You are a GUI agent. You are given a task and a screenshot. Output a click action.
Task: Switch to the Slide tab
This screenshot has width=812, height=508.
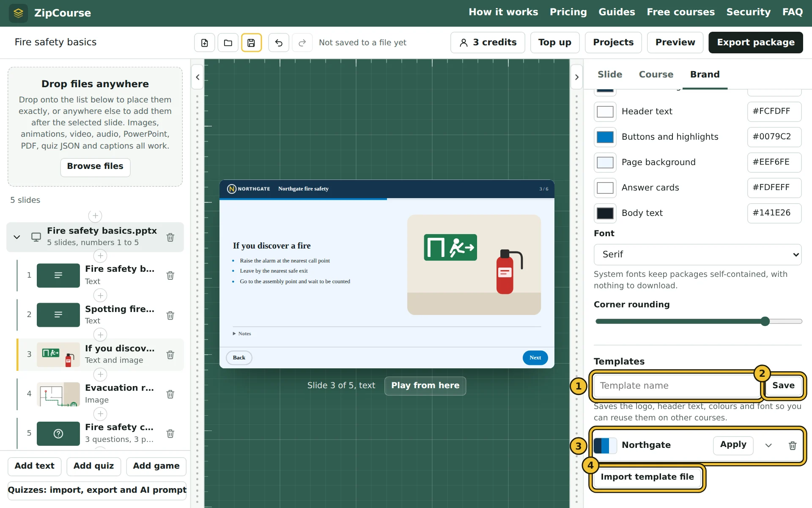[610, 75]
